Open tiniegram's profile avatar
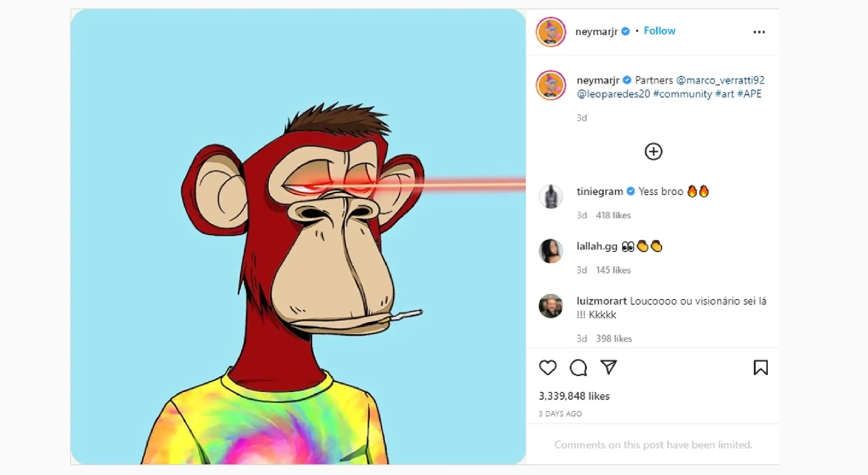 click(x=551, y=196)
